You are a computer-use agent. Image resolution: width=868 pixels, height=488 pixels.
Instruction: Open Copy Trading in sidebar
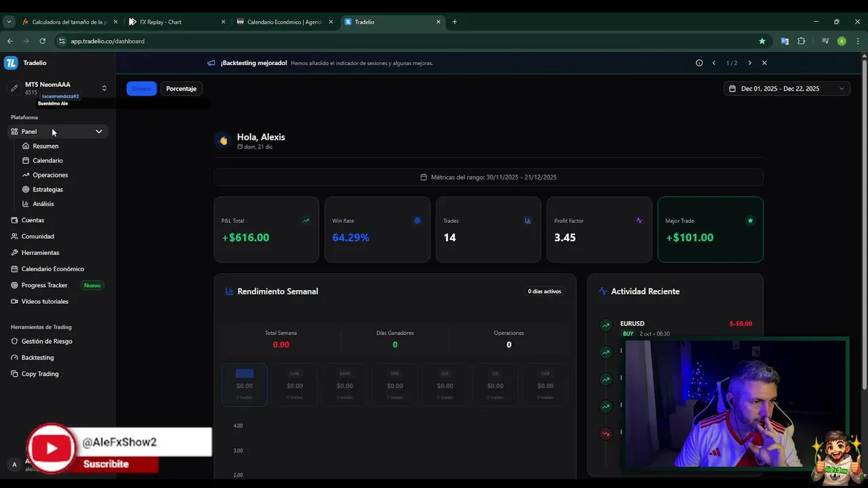(40, 374)
